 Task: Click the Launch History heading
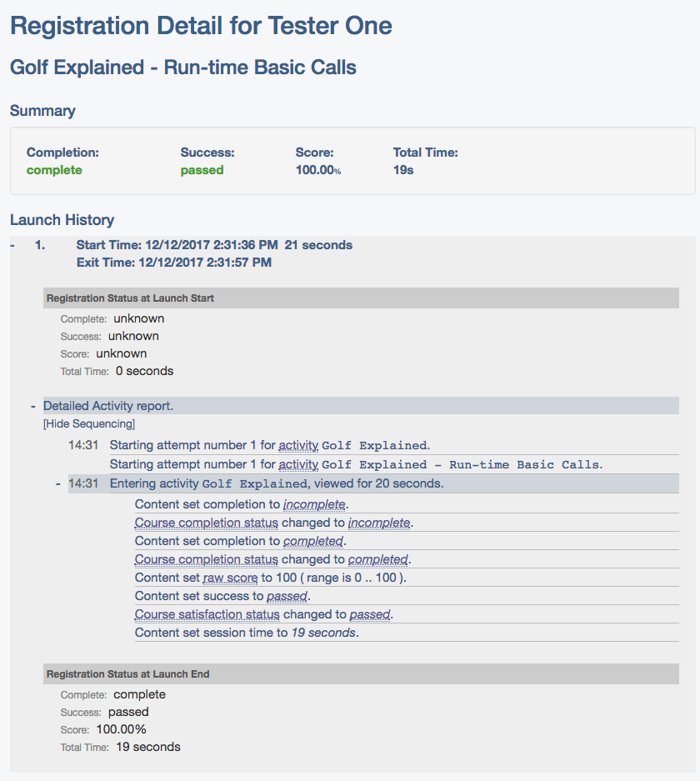point(62,220)
